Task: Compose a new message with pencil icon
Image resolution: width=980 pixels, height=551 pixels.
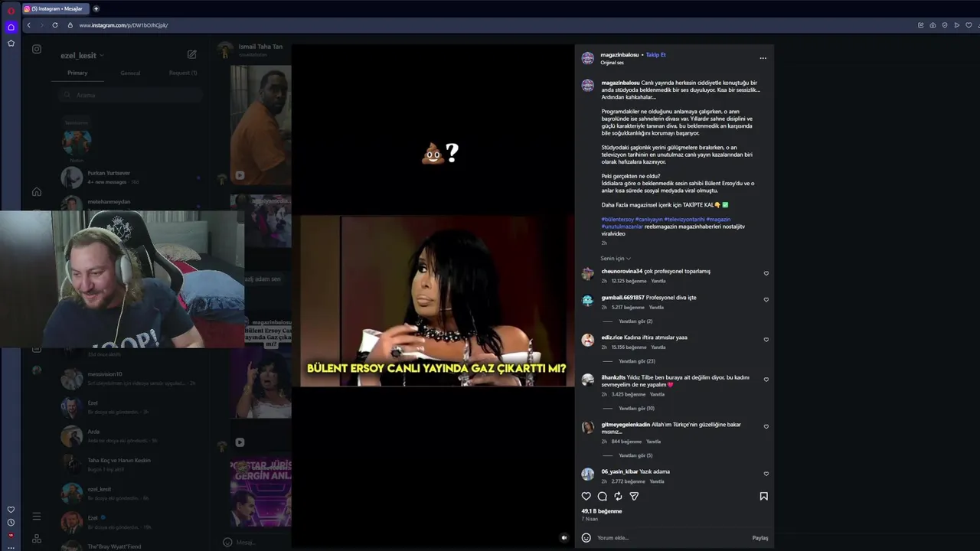Action: click(192, 54)
